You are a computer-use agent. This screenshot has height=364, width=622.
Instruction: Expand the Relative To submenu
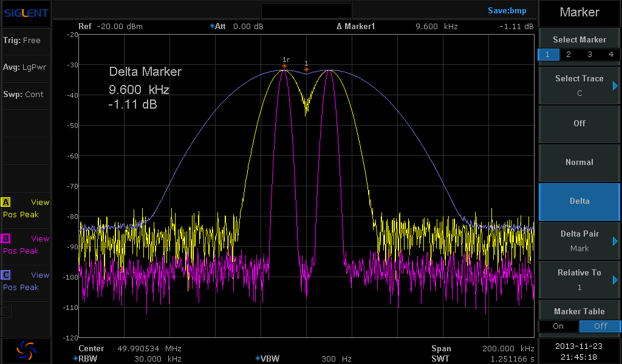[579, 279]
